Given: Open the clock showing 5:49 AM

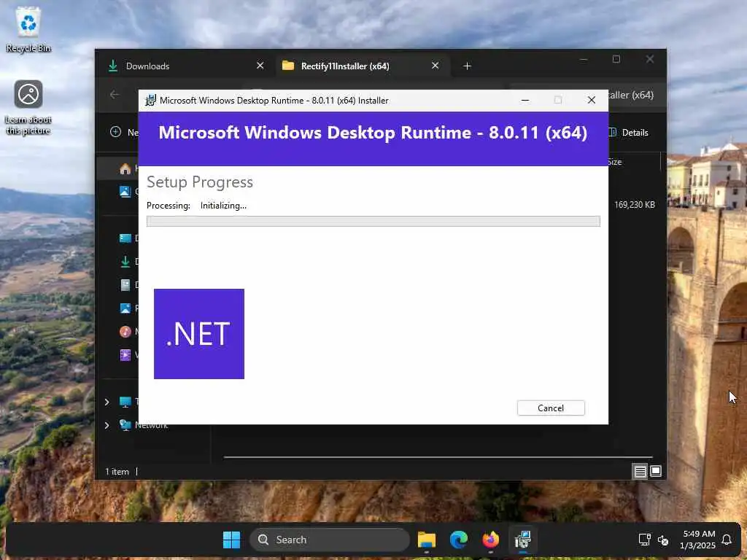Looking at the screenshot, I should [x=698, y=540].
